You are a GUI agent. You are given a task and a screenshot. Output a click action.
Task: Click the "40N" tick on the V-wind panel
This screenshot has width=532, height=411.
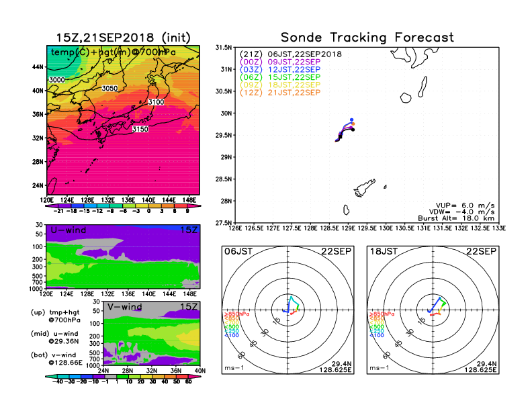coord(200,371)
